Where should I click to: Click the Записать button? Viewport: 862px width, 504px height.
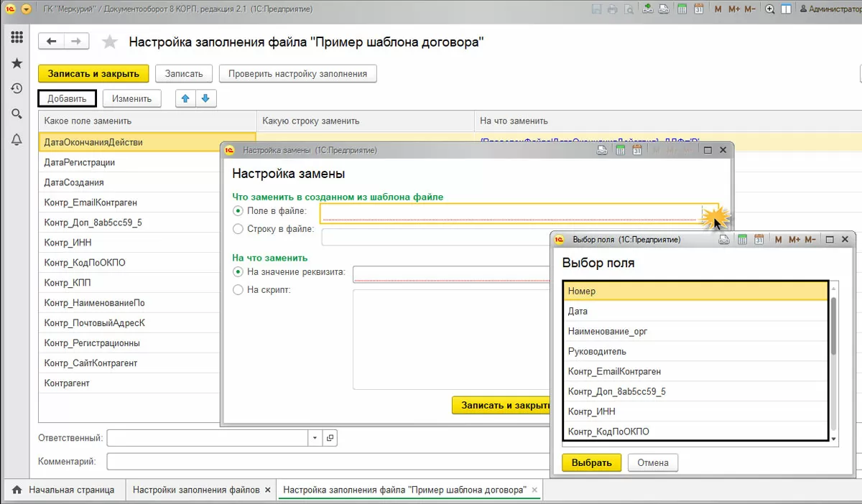tap(185, 73)
